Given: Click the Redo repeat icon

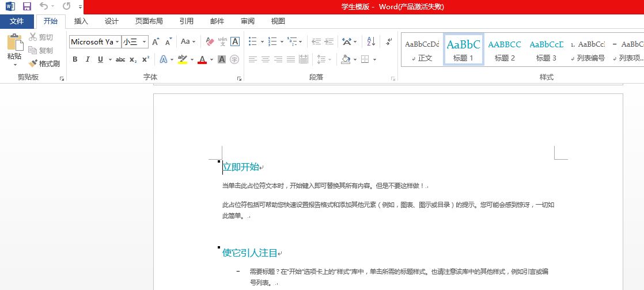Looking at the screenshot, I should pyautogui.click(x=66, y=6).
